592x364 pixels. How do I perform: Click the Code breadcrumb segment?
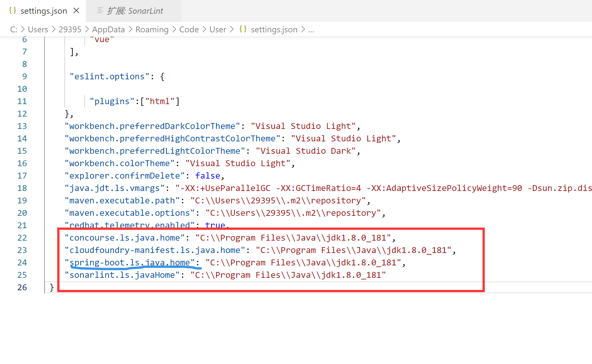coord(189,29)
